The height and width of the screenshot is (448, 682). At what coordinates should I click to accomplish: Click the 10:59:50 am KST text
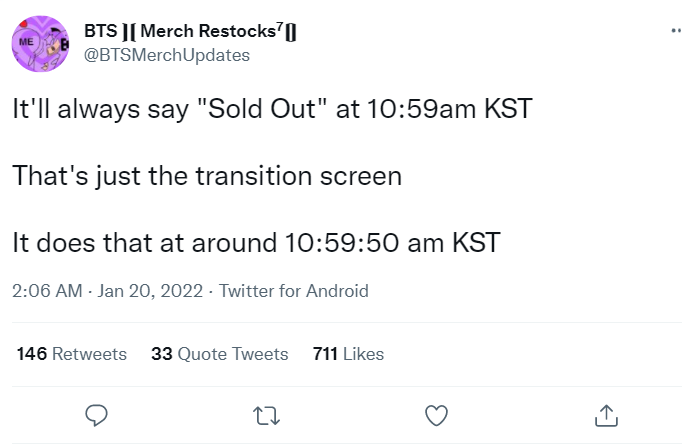point(393,242)
